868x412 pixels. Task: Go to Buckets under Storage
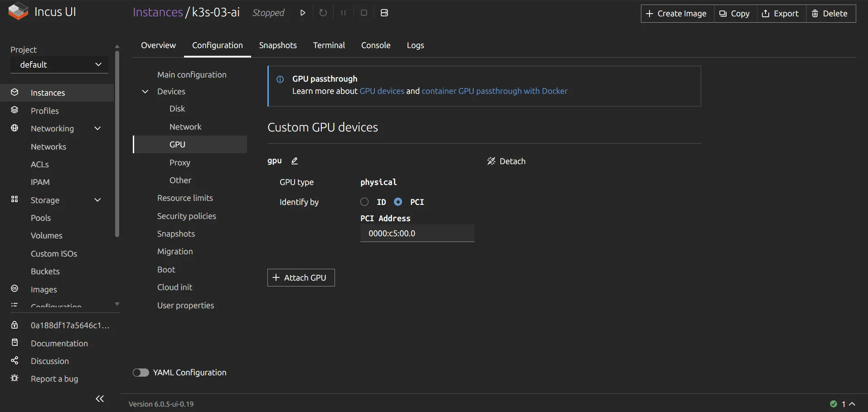tap(45, 271)
